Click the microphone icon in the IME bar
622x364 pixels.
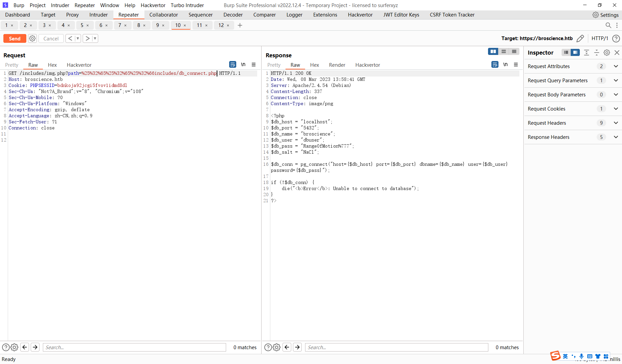[582, 356]
